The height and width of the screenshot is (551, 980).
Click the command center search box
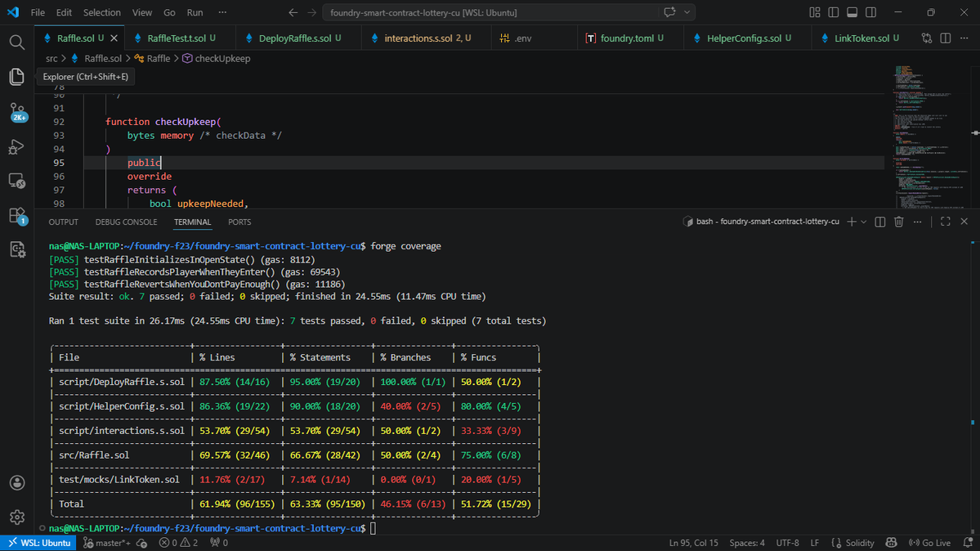pos(491,12)
